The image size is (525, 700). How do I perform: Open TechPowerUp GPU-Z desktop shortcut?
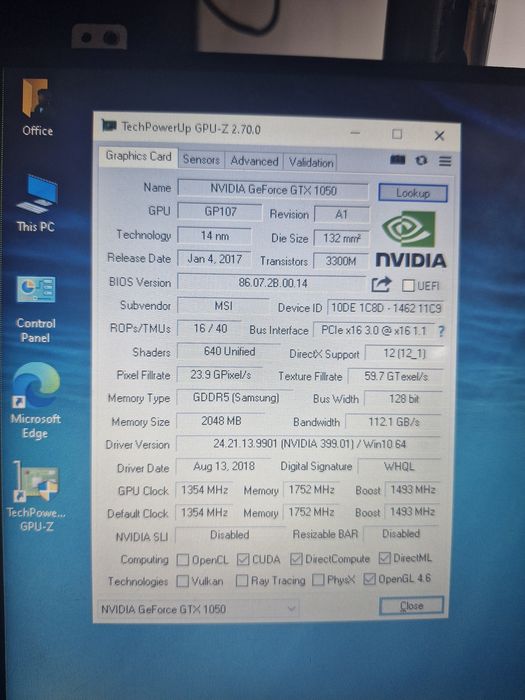[36, 496]
